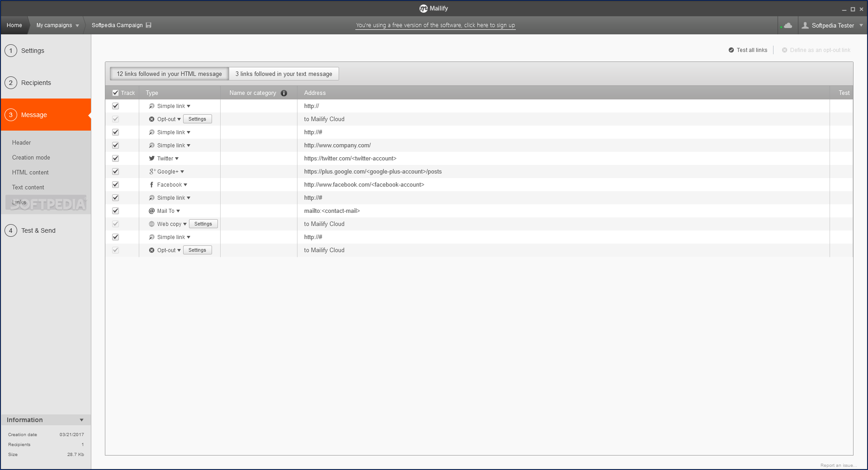Open the Text content section
This screenshot has height=470, width=868.
tap(28, 188)
